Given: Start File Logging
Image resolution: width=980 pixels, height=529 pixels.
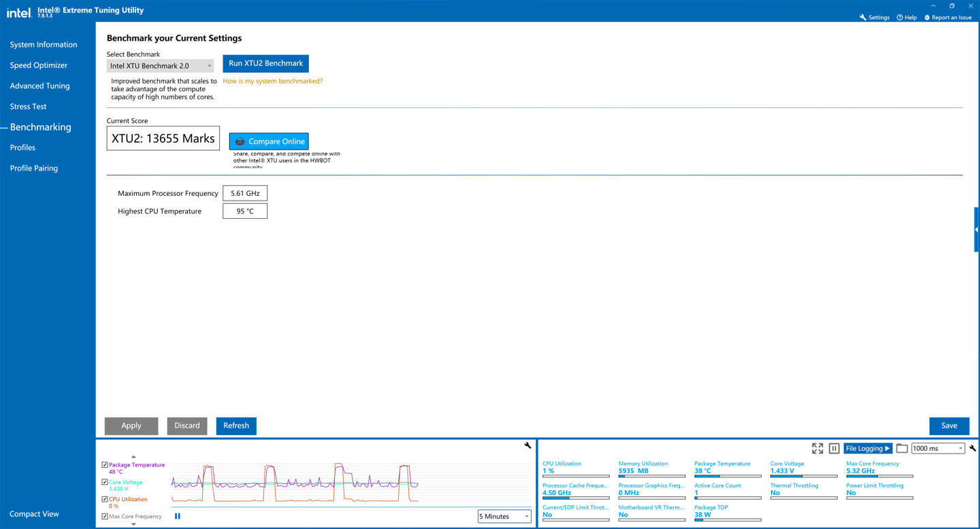Looking at the screenshot, I should point(868,448).
